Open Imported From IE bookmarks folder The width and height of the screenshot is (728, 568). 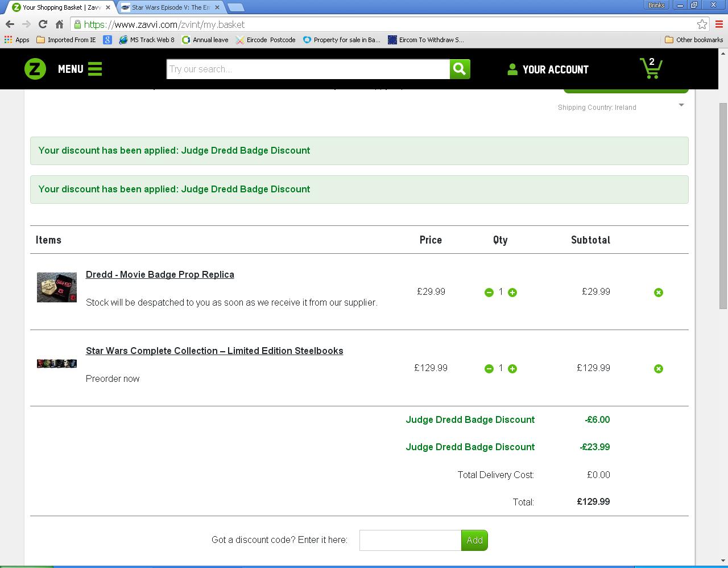tap(66, 40)
